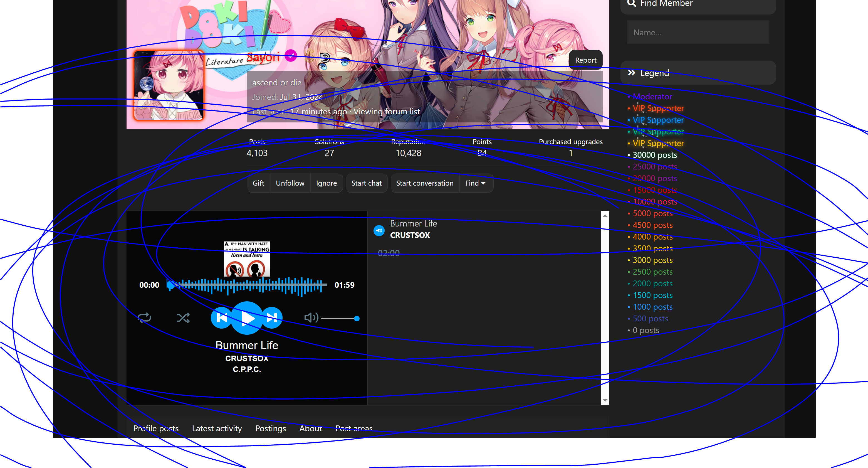Skip to previous track
The width and height of the screenshot is (868, 468).
221,318
